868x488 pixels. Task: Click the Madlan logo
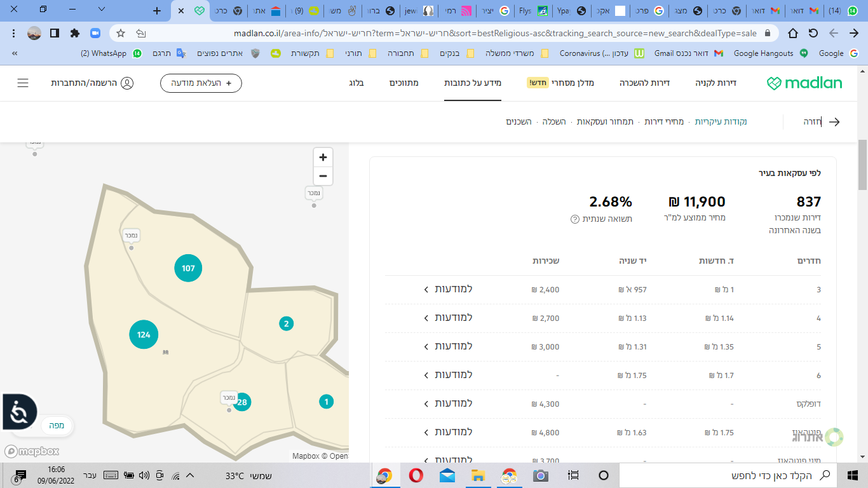tap(804, 83)
